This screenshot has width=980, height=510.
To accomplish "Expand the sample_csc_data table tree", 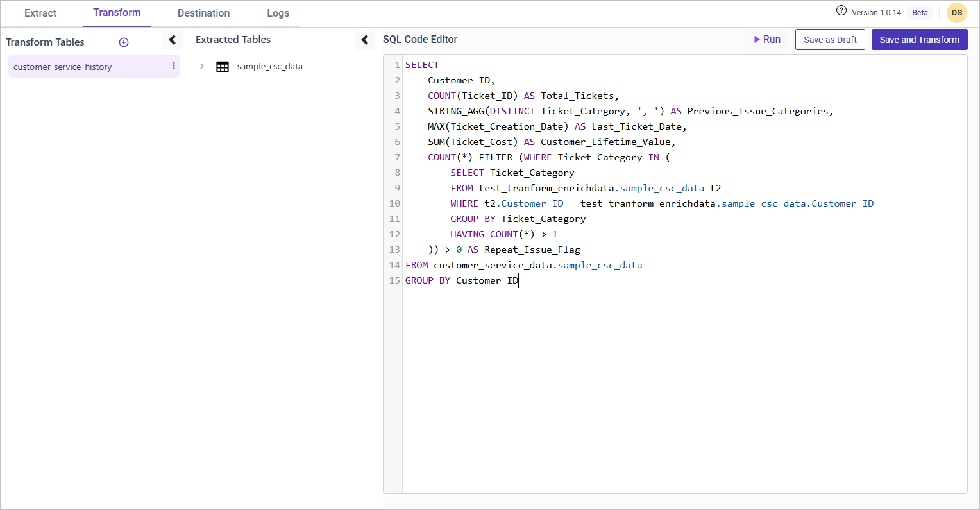I will tap(202, 66).
